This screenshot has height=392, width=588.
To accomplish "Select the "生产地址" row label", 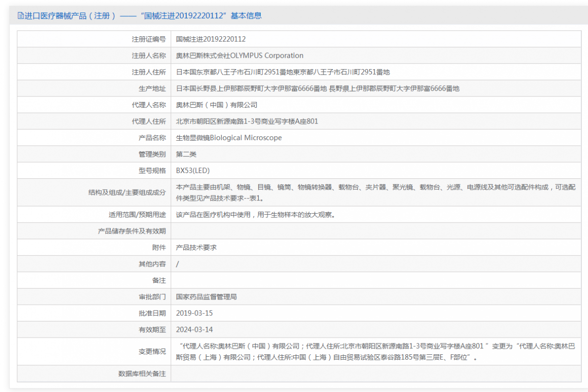I will click(152, 89).
